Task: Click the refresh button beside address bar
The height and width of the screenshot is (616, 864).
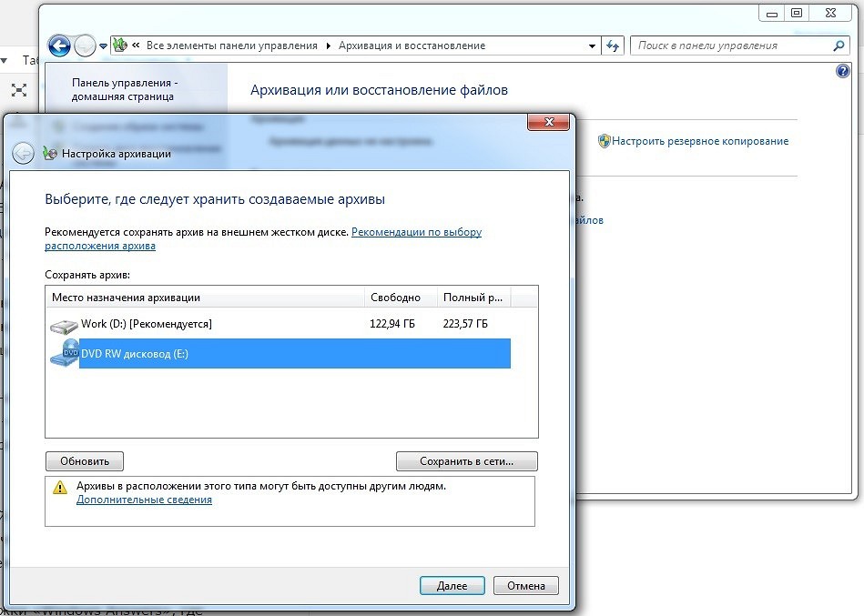Action: coord(613,45)
